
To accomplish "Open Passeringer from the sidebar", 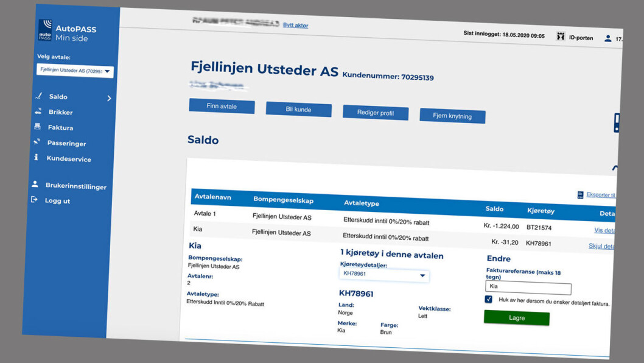I will point(66,144).
